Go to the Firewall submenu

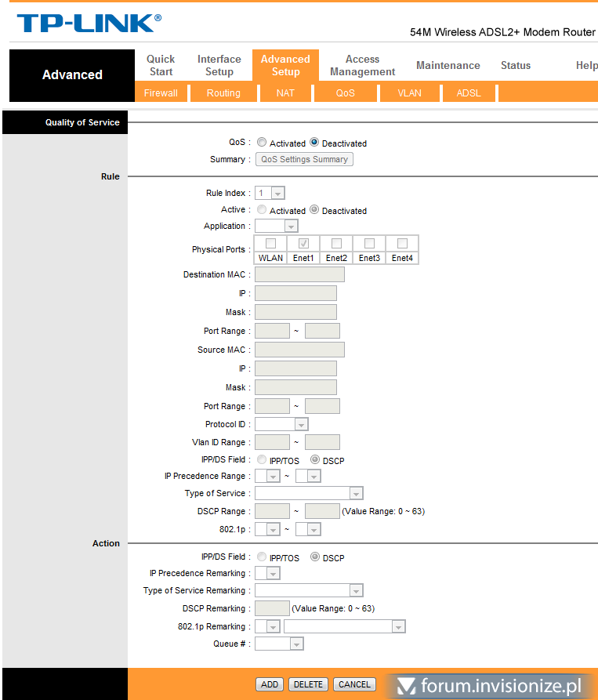(x=161, y=92)
